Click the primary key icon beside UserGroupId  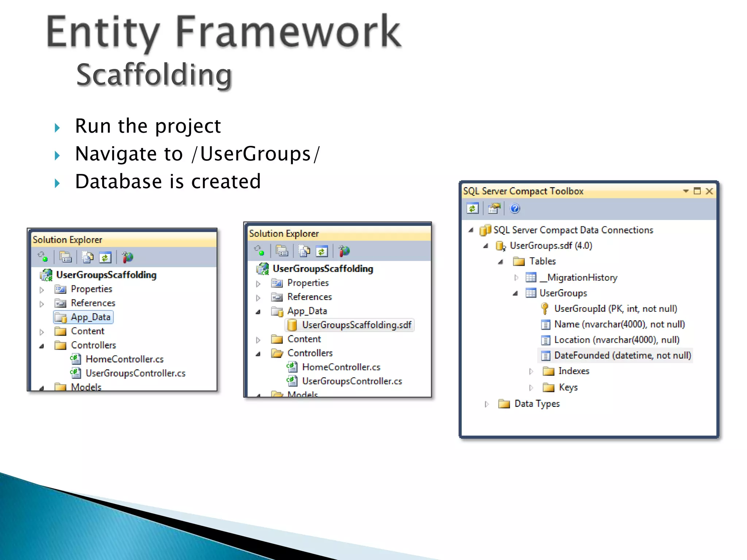[545, 309]
